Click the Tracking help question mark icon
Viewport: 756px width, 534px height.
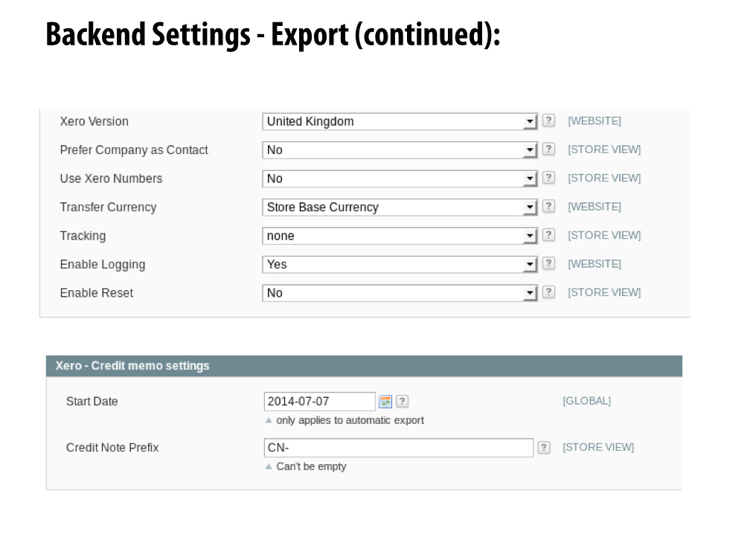[x=548, y=236]
